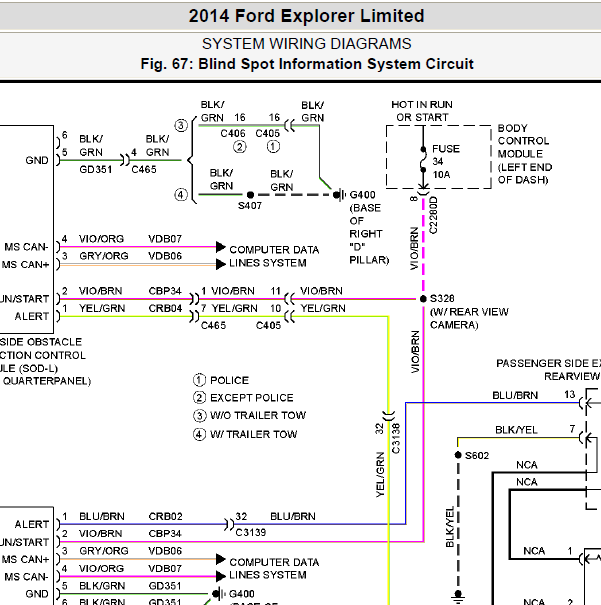Click the vertical 'BLK/YEL' wire label

point(450,527)
